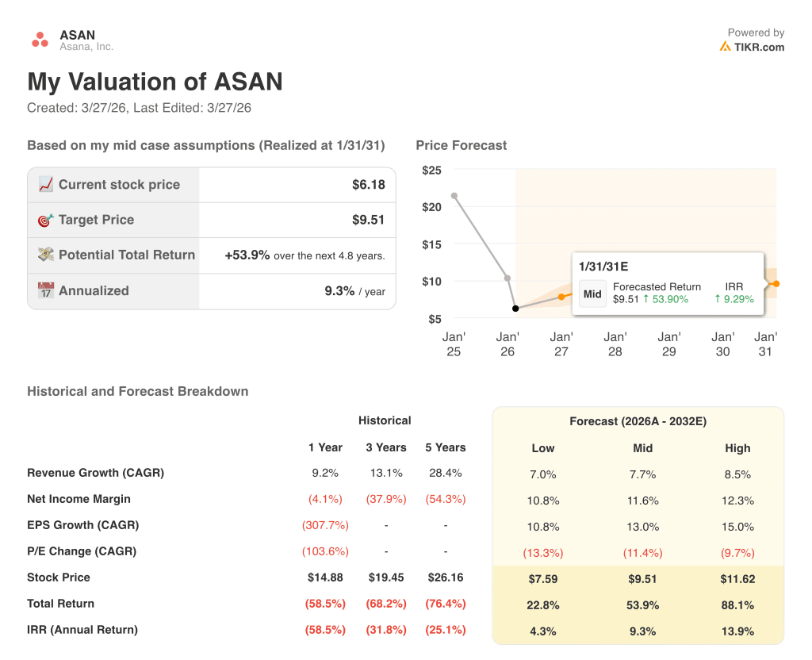
Task: Click the black data point at Jan 26
Action: pyautogui.click(x=515, y=309)
